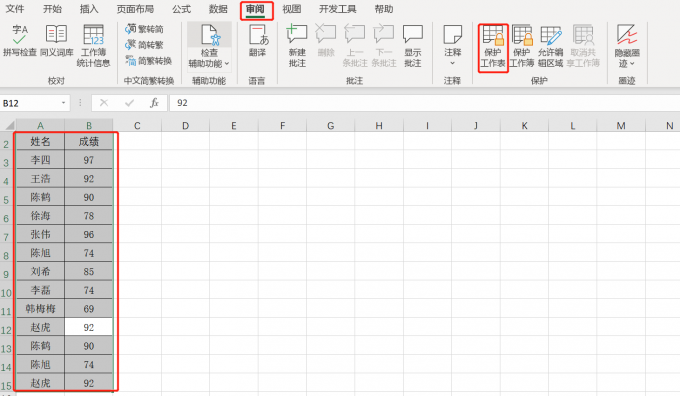Expand the 注释 notes dropdown
This screenshot has height=396, width=680.
(452, 63)
